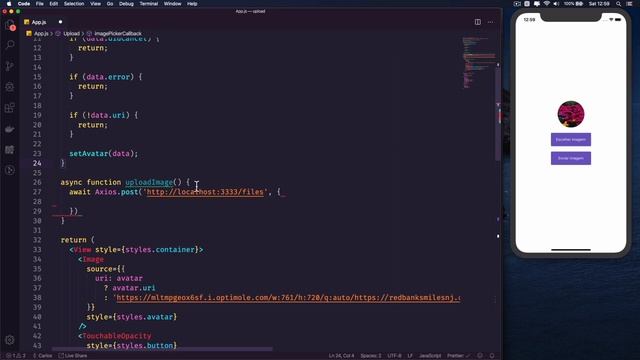Tap the second purple button in the simulator
This screenshot has height=360, width=640.
coord(571,158)
